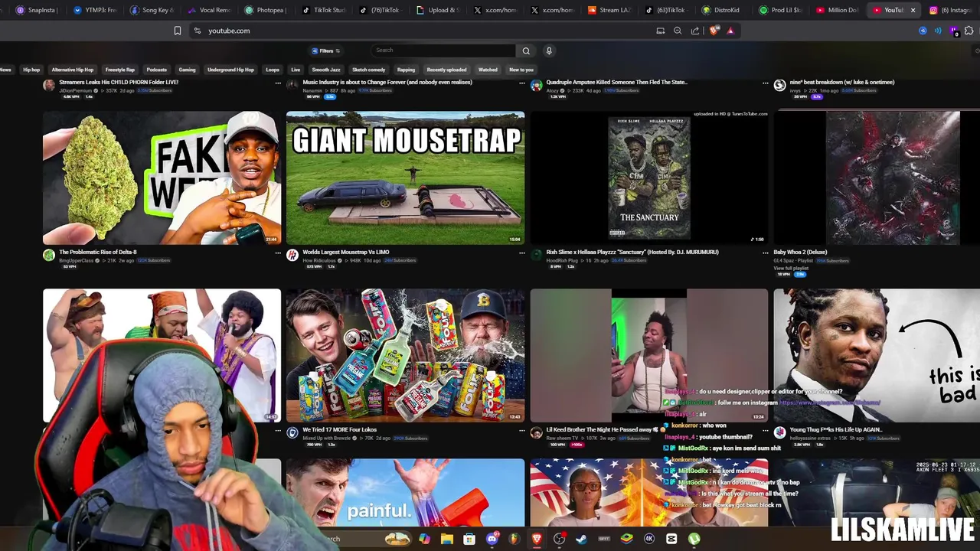980x551 pixels.
Task: Click the share icon in address bar
Action: point(695,31)
